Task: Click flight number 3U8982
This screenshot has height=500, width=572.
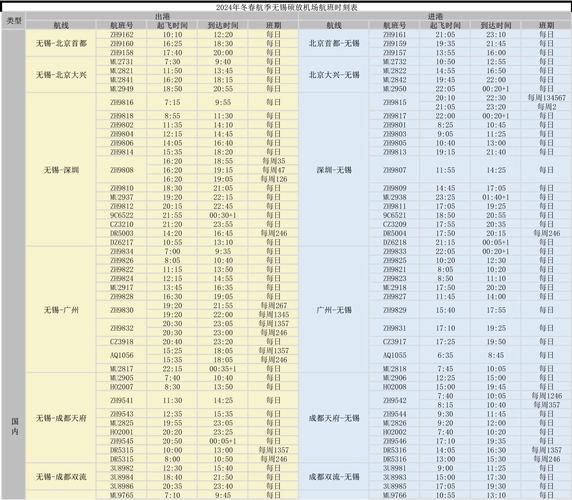Action: pos(121,468)
